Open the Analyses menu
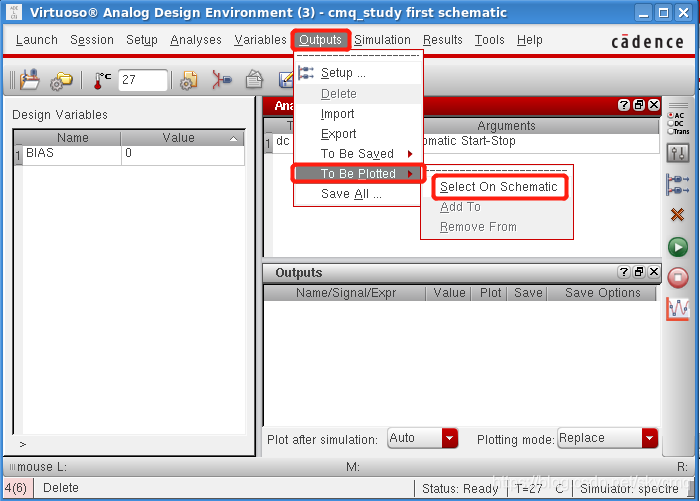The image size is (700, 501). [x=196, y=40]
